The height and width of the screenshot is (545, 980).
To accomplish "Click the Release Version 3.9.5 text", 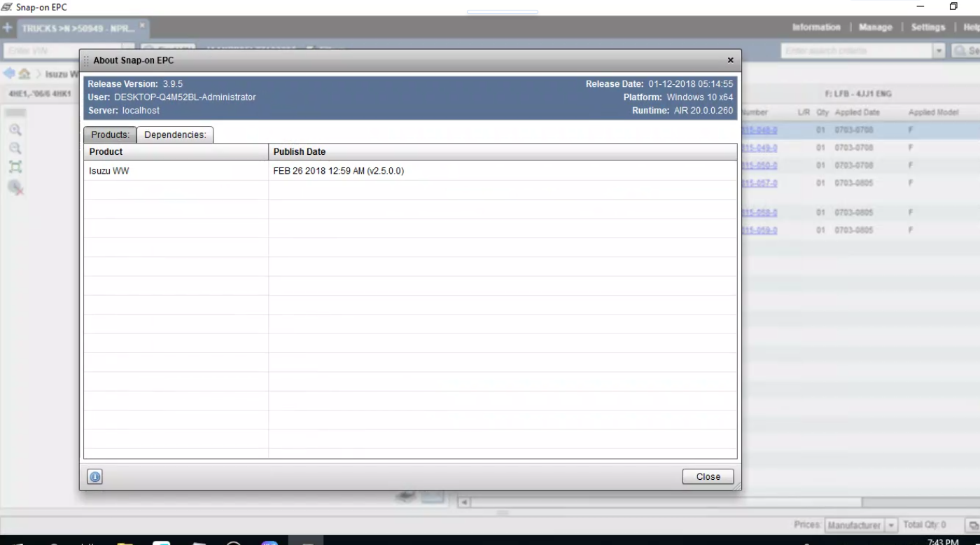I will 135,83.
